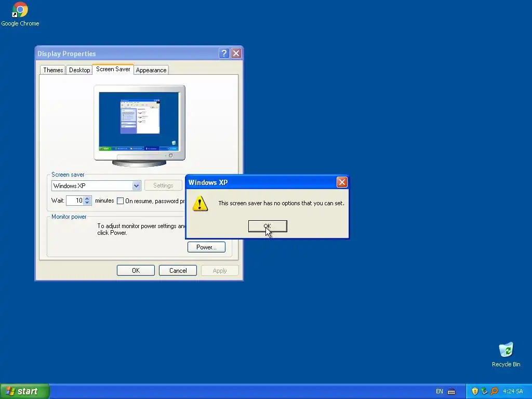
Task: Decrease the Wait minutes value
Action: pos(87,203)
